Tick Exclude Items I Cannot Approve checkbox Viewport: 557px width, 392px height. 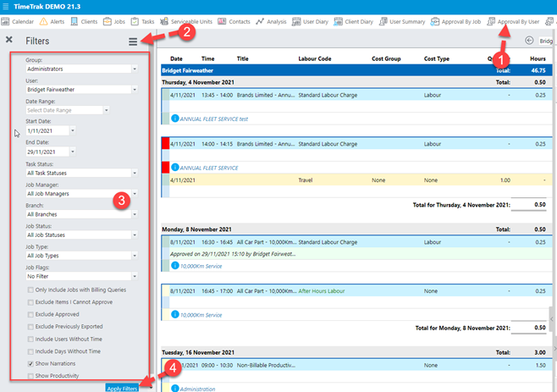(x=30, y=302)
